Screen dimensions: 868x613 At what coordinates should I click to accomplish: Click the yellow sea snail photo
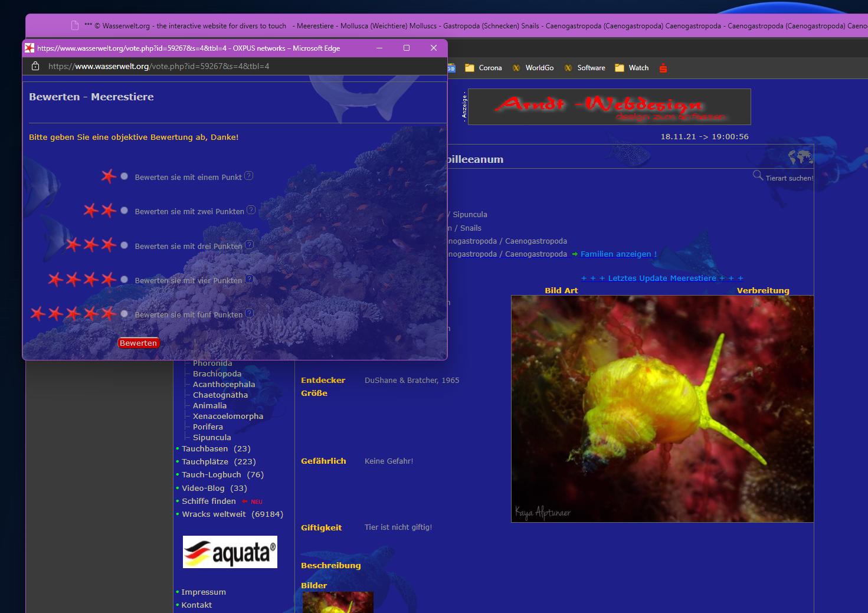point(662,408)
